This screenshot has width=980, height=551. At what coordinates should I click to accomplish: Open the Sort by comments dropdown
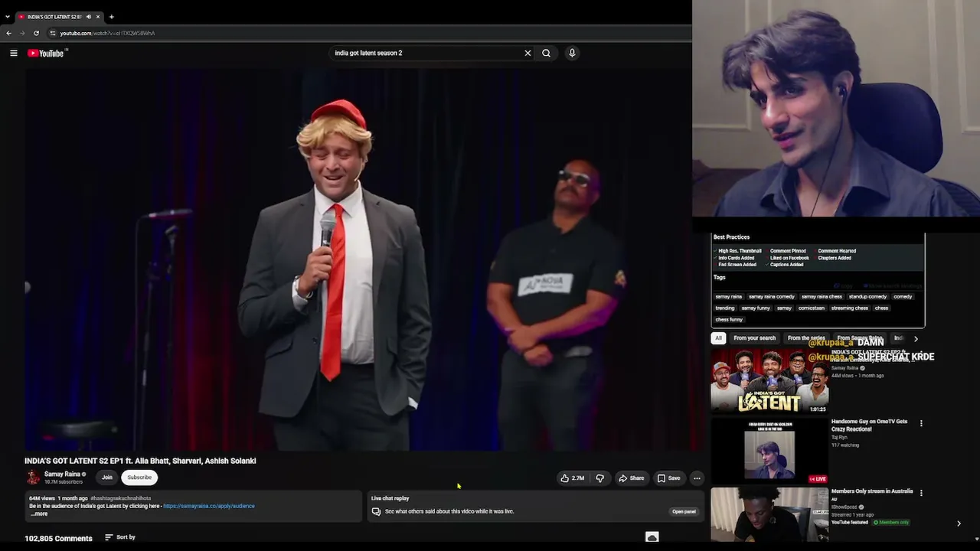coord(120,537)
